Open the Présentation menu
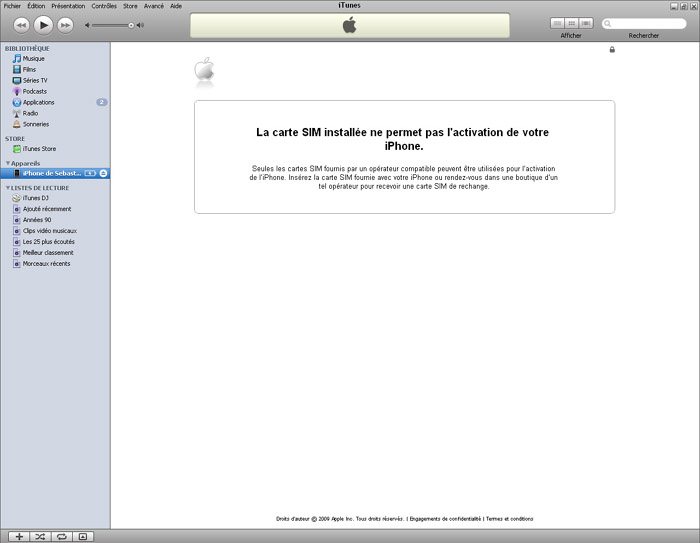The width and height of the screenshot is (700, 543). [x=68, y=6]
